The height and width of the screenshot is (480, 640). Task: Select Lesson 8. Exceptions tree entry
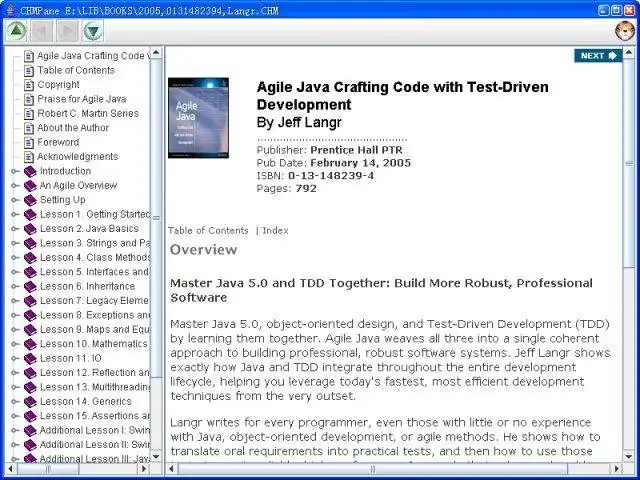coord(95,315)
